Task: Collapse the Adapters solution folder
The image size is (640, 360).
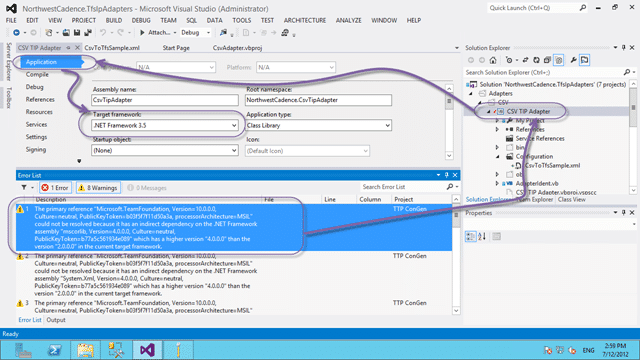Action: pos(471,93)
